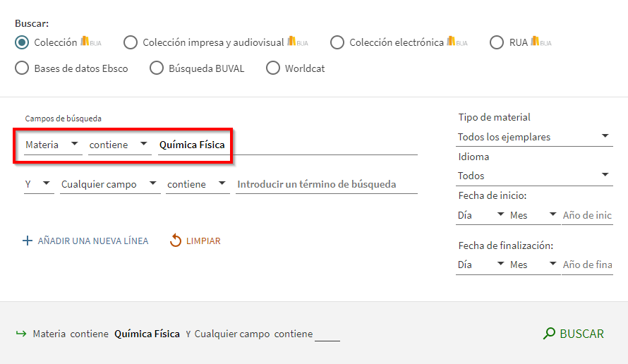
Task: Click the magnifying glass search icon
Action: coord(549,334)
